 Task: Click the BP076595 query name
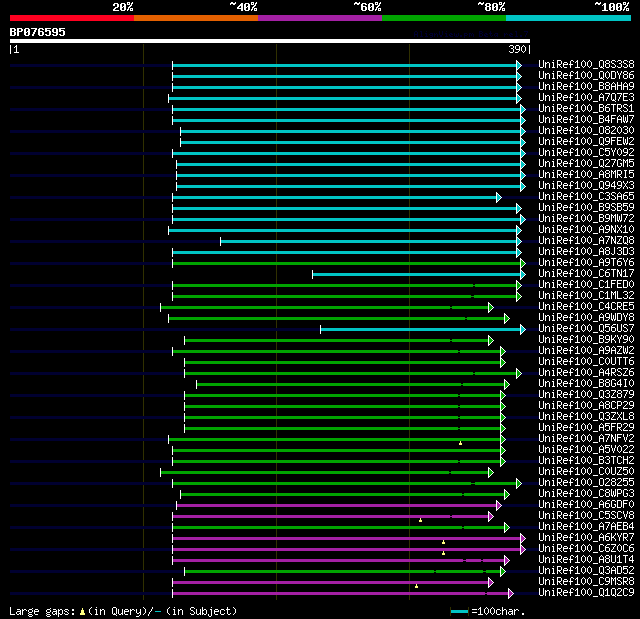point(38,32)
